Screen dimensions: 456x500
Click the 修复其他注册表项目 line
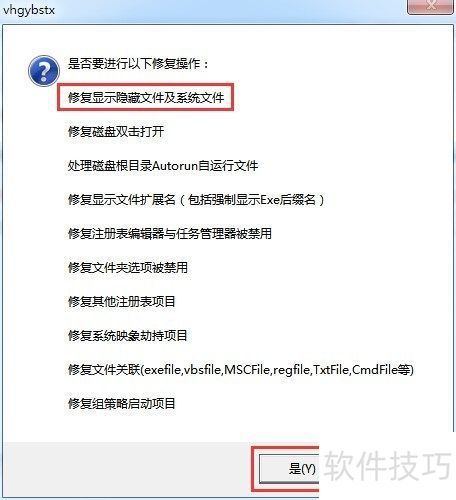122,302
